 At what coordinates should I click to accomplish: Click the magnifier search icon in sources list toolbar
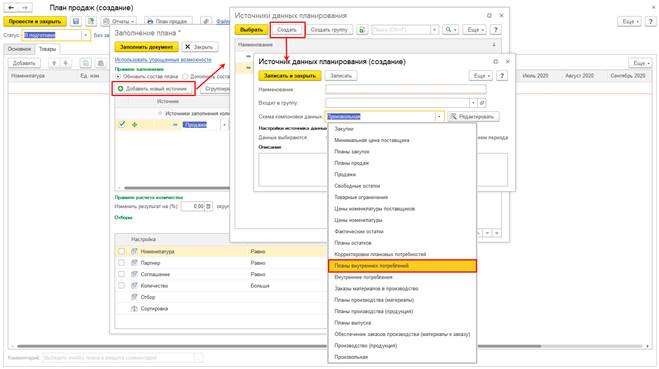(x=450, y=30)
